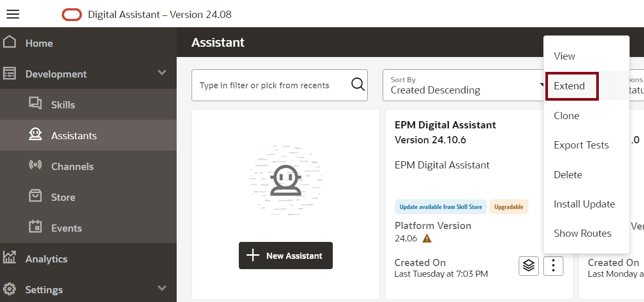Image resolution: width=644 pixels, height=302 pixels.
Task: Click the New Assistant button
Action: pyautogui.click(x=286, y=256)
